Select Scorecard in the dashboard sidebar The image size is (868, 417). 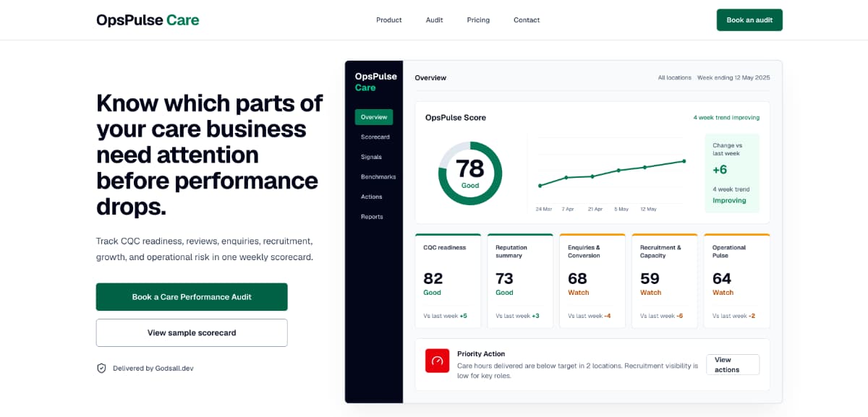tap(375, 137)
